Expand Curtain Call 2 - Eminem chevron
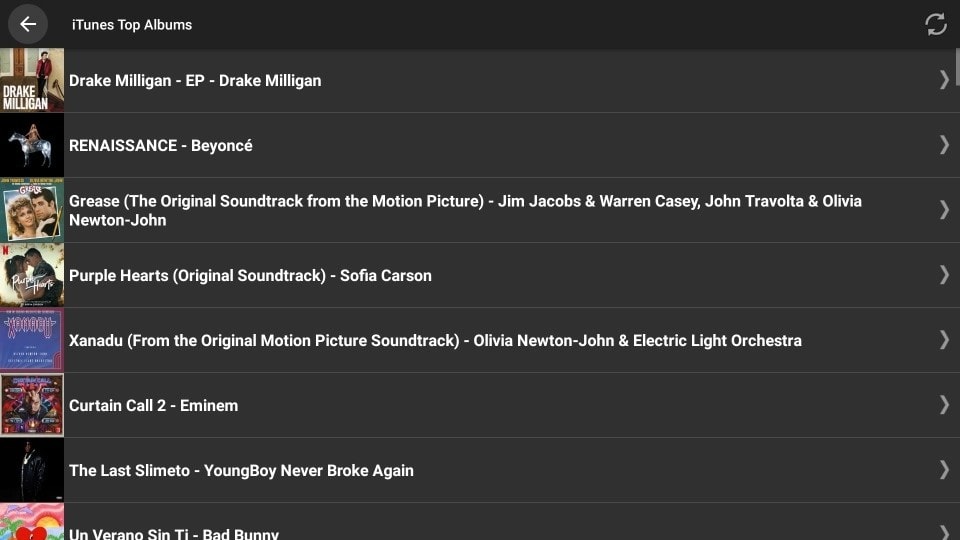Viewport: 960px width, 540px height. tap(944, 404)
